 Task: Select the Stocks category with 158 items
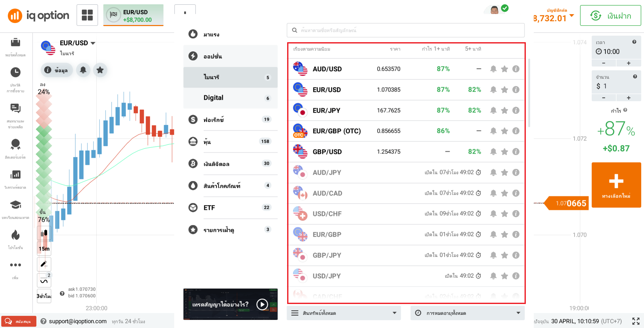point(230,142)
